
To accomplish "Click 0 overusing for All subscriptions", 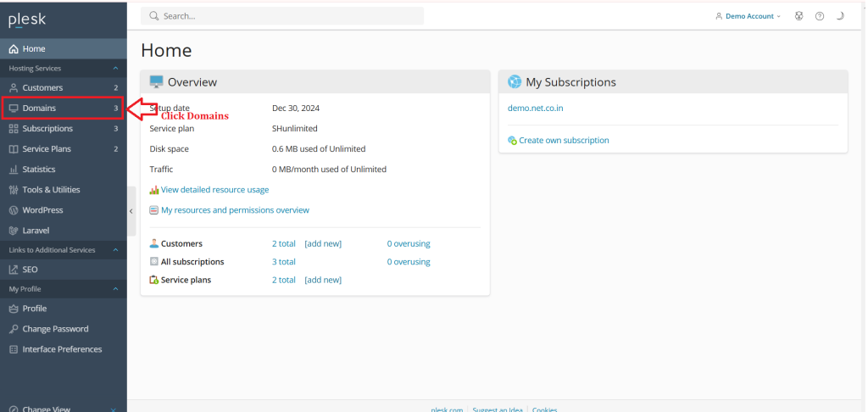I will click(409, 262).
